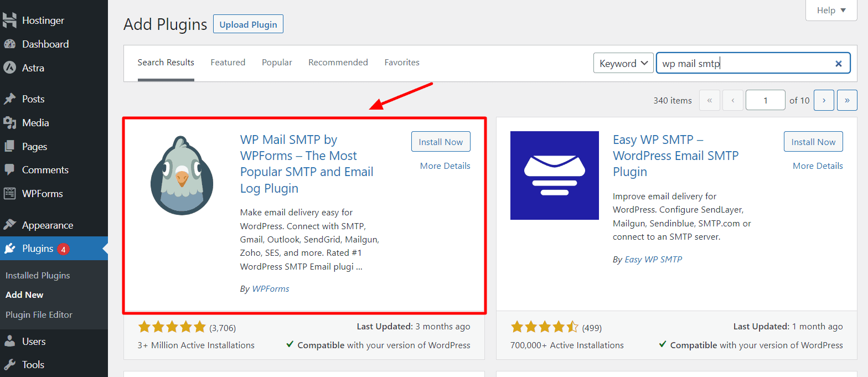Open More Details for Easy WP SMTP
Screen dimensions: 868x377
(x=818, y=166)
